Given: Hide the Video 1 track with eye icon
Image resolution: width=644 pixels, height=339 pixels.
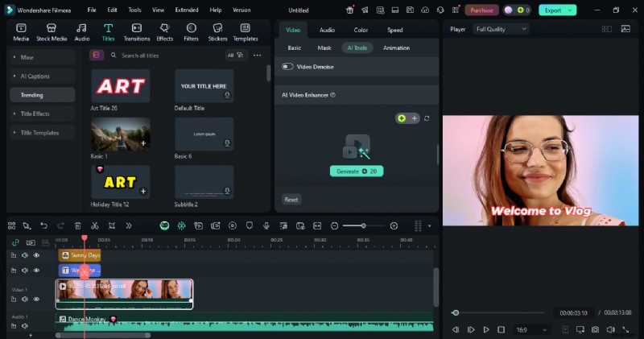Looking at the screenshot, I should pyautogui.click(x=36, y=299).
